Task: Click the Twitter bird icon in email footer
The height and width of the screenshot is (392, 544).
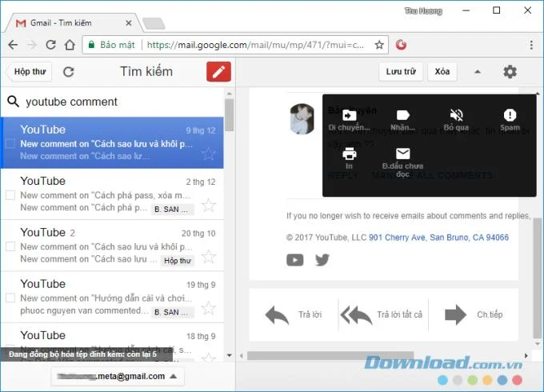Action: pyautogui.click(x=322, y=260)
